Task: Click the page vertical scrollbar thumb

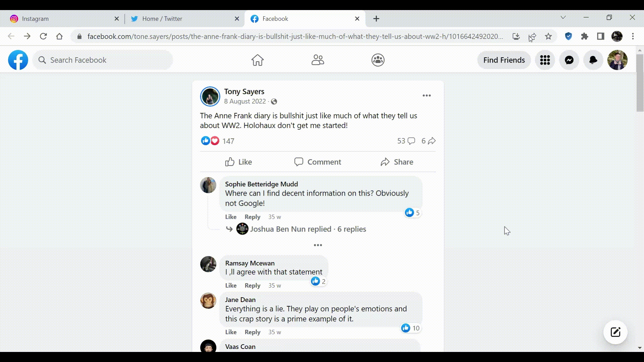Action: click(640, 82)
